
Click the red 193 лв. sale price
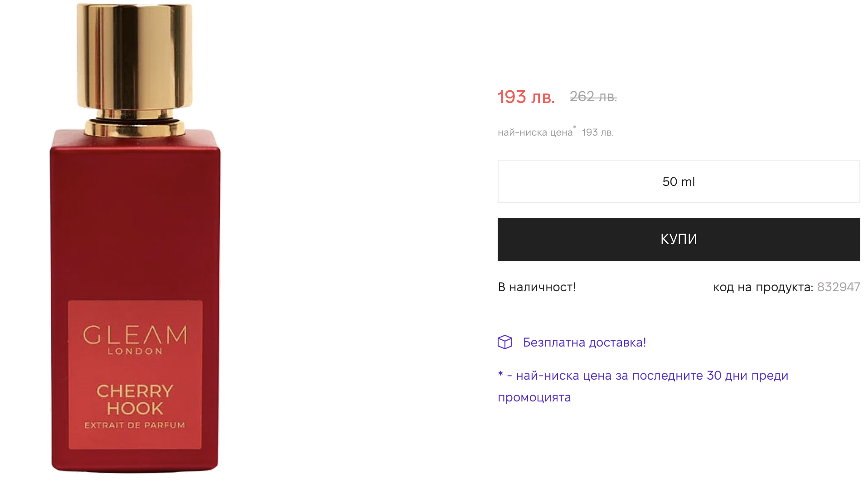pyautogui.click(x=526, y=97)
